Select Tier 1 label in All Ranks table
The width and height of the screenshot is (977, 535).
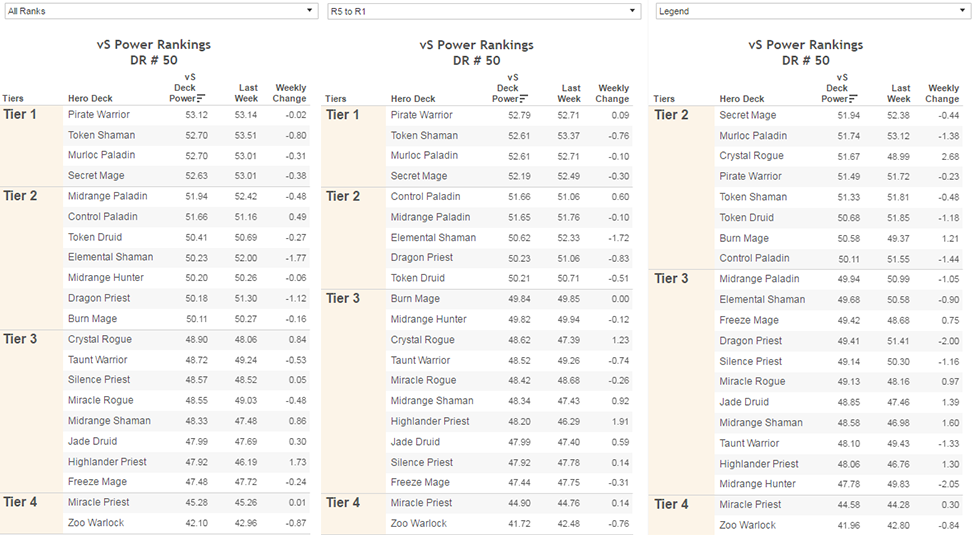pyautogui.click(x=20, y=115)
